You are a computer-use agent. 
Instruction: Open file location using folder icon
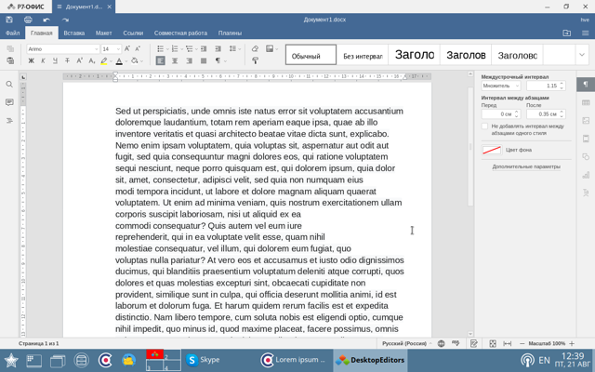tap(567, 33)
